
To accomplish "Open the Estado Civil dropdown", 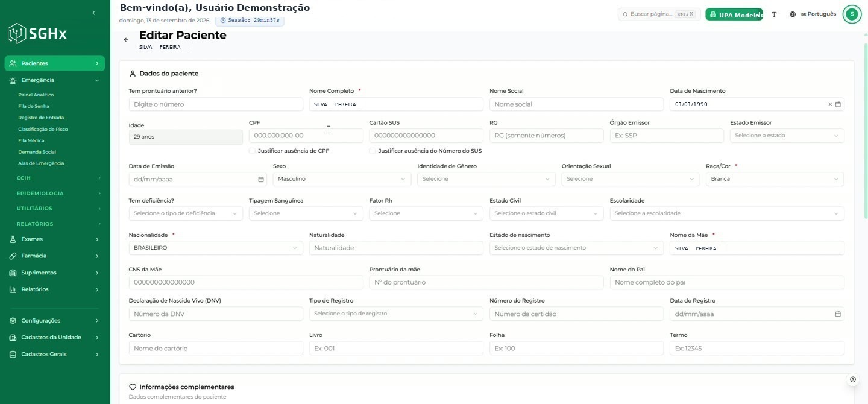I will (x=546, y=213).
